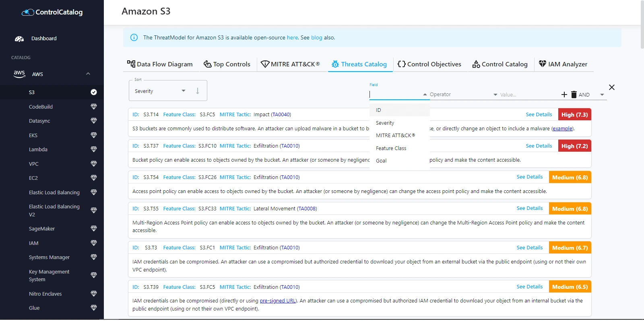See Details for threat S3.T3
The height and width of the screenshot is (321, 644).
click(x=530, y=248)
